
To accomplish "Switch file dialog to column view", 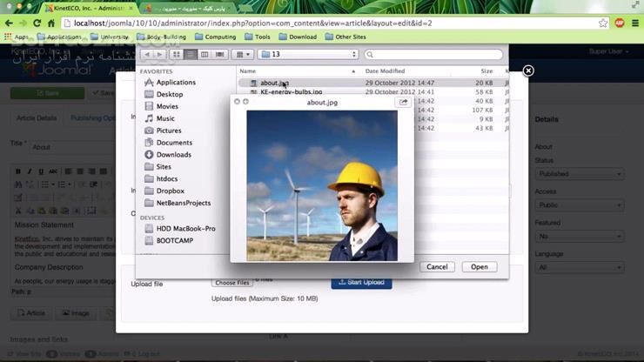I will click(205, 55).
